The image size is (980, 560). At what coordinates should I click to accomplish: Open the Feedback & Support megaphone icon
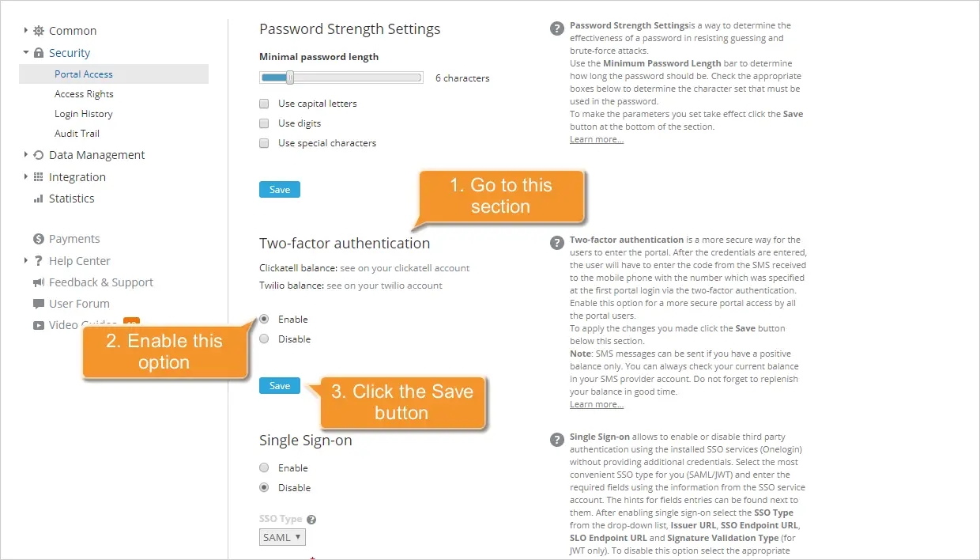pyautogui.click(x=37, y=282)
